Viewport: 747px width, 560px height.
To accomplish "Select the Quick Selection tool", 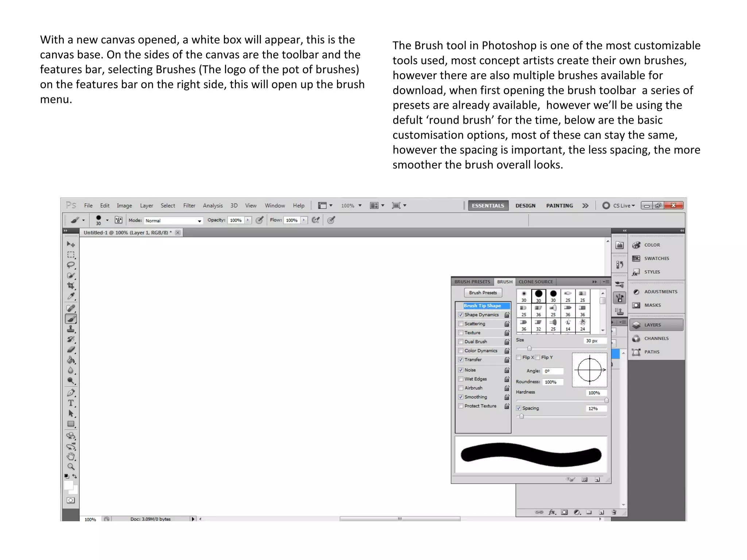I will pos(71,276).
